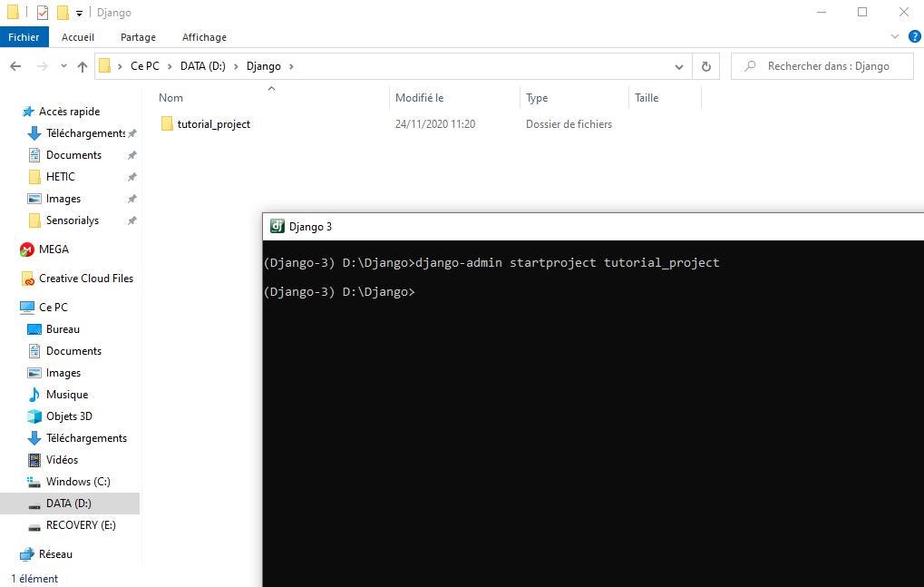Image resolution: width=924 pixels, height=587 pixels.
Task: Click the console prompt line (Django-3) D:\Django>
Action: pyautogui.click(x=339, y=292)
